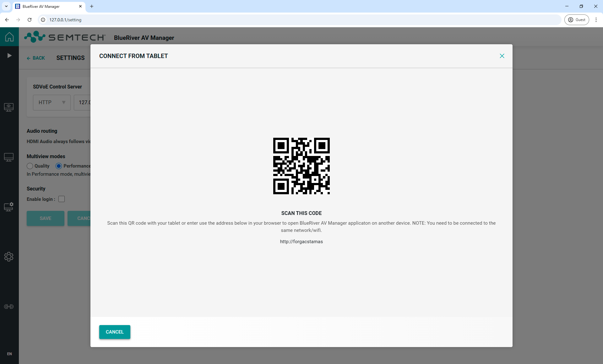603x364 pixels.
Task: Toggle the Enable login checkbox
Action: pyautogui.click(x=62, y=199)
